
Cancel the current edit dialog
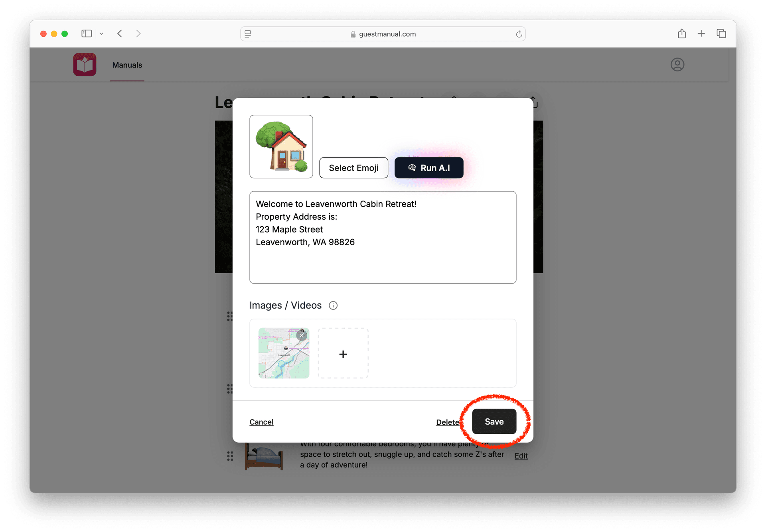261,422
